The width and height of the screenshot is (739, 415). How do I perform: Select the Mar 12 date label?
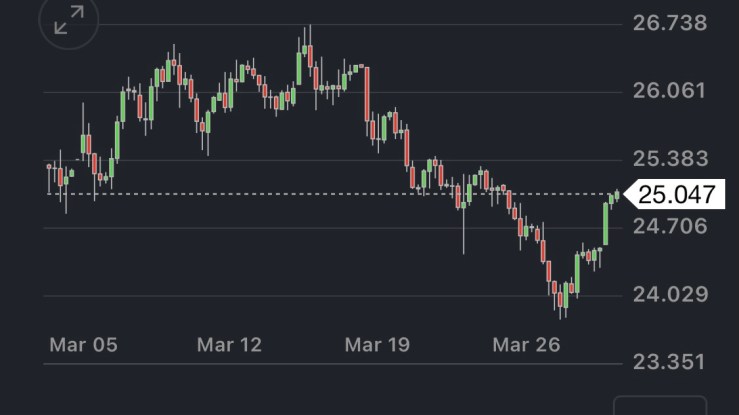pos(229,345)
